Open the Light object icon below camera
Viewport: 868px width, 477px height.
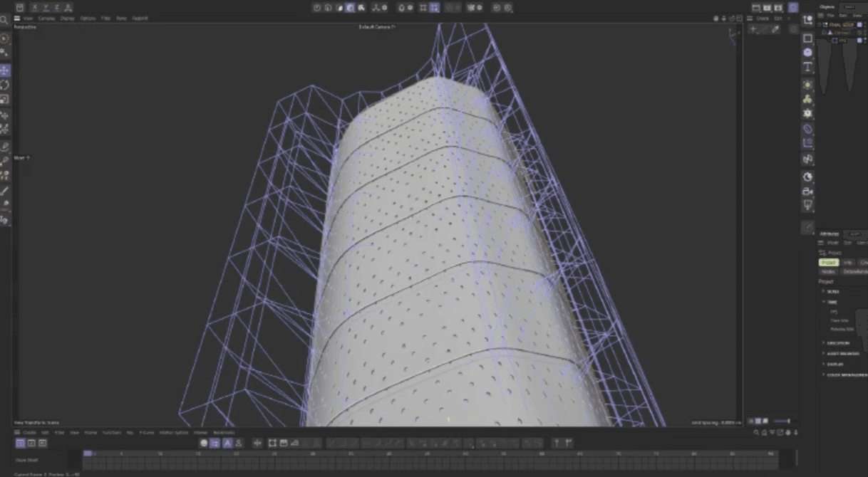[x=807, y=205]
